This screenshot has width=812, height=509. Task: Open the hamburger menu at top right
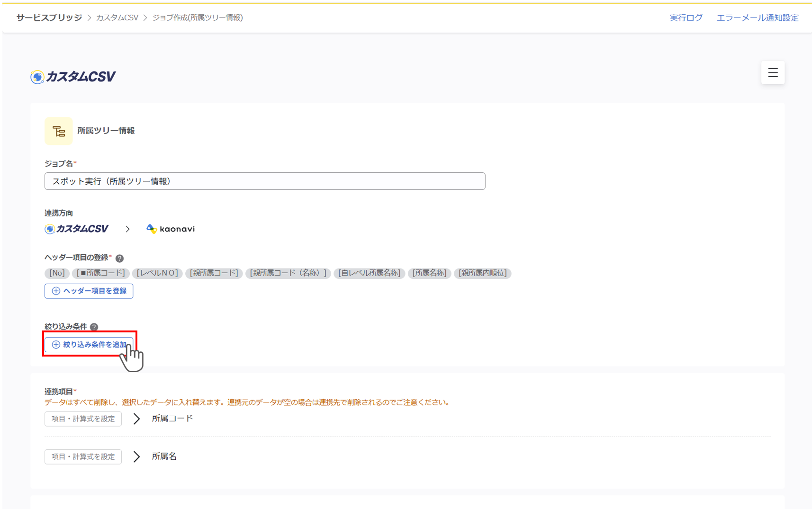(773, 73)
